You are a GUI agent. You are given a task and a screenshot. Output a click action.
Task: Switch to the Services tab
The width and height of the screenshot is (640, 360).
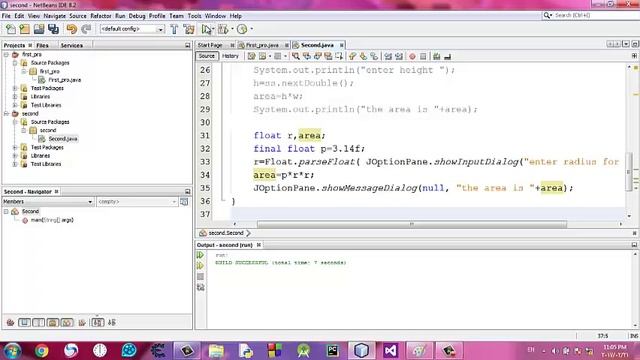(x=71, y=45)
